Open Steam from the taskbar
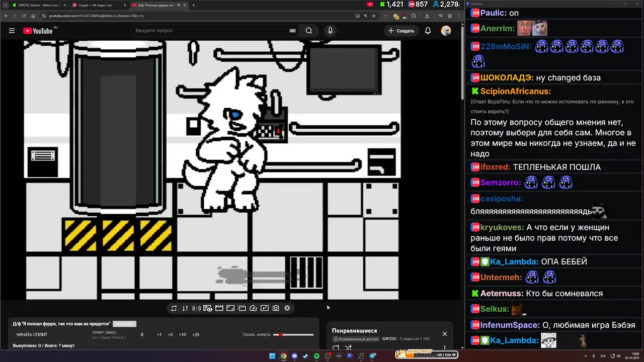 (x=305, y=356)
